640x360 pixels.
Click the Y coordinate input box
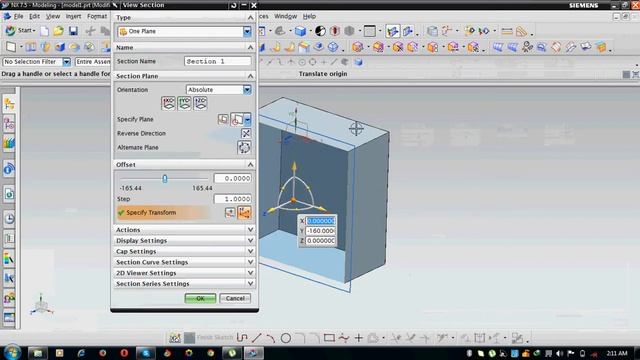(x=321, y=231)
